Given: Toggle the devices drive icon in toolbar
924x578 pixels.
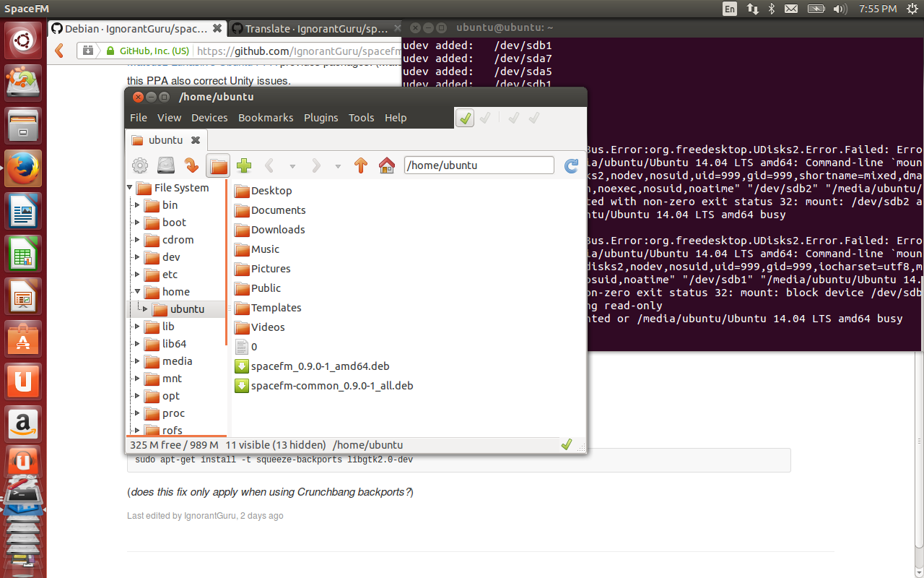Looking at the screenshot, I should 166,165.
